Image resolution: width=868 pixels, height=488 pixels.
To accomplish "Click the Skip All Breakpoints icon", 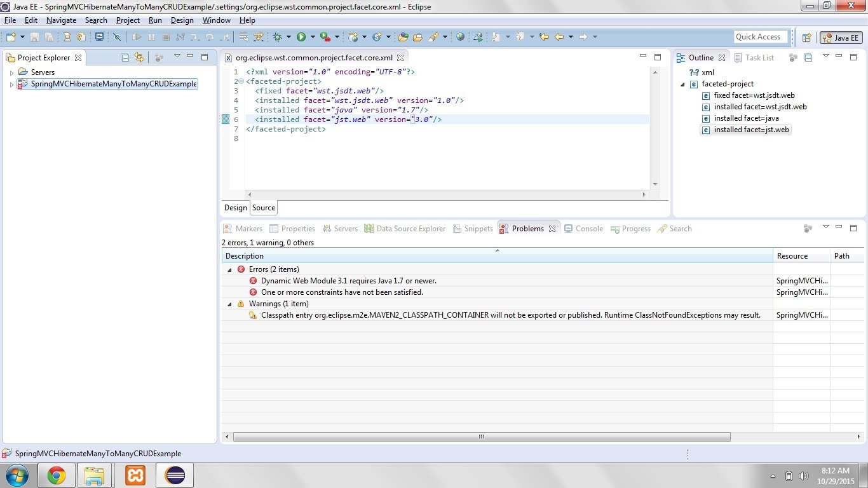I will [x=117, y=37].
